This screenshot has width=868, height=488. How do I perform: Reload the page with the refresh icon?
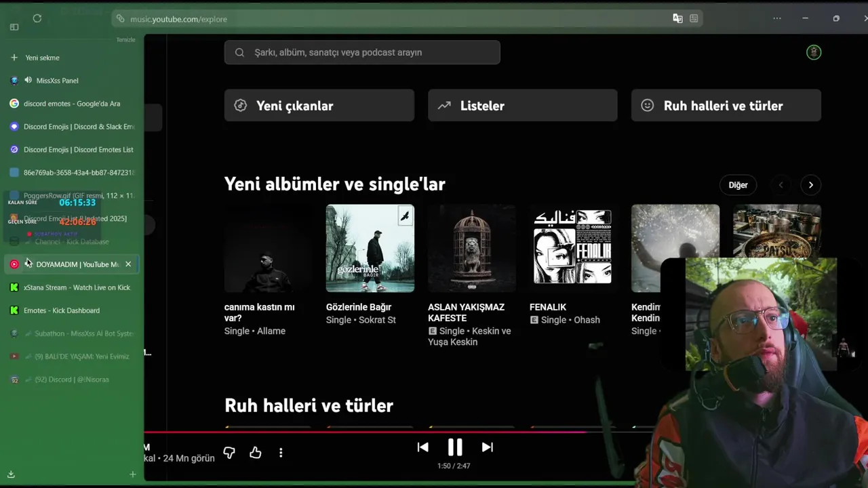[x=37, y=19]
